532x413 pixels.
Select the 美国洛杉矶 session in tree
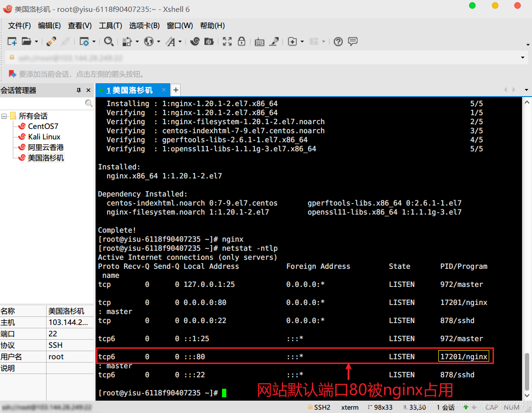click(46, 158)
